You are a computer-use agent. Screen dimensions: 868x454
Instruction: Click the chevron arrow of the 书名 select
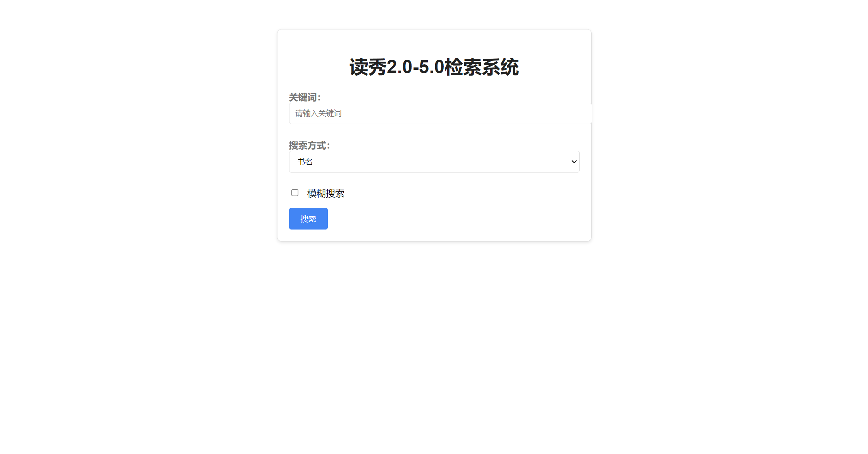tap(574, 162)
